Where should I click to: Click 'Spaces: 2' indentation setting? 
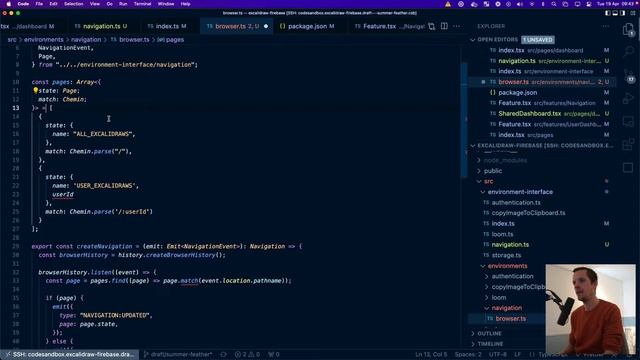pos(468,354)
